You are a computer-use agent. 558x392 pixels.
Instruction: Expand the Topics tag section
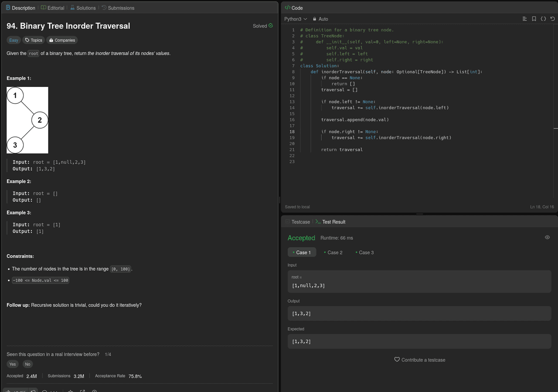[34, 40]
